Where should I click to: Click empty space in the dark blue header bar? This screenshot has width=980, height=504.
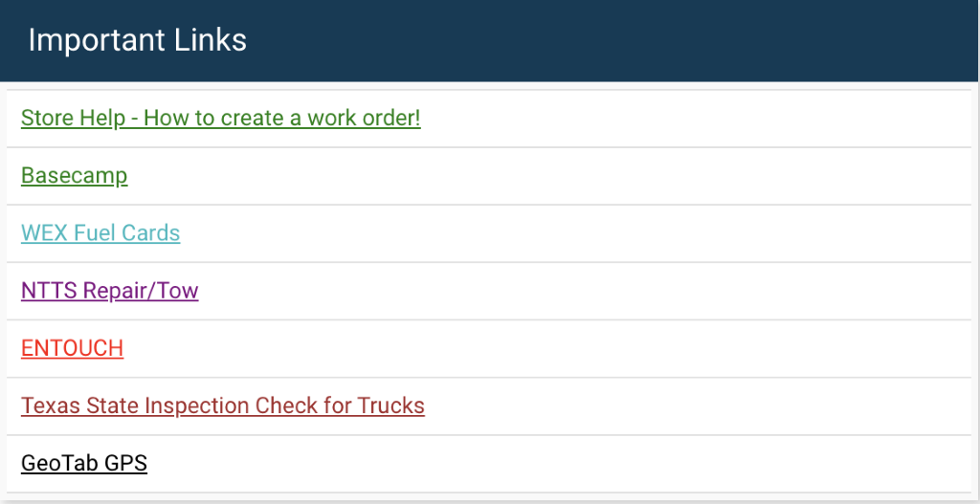[x=622, y=40]
